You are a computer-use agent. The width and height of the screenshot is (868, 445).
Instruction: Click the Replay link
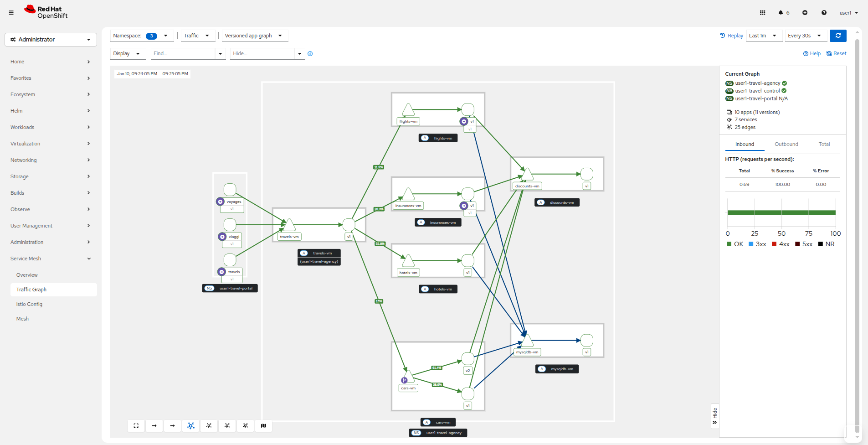click(731, 36)
